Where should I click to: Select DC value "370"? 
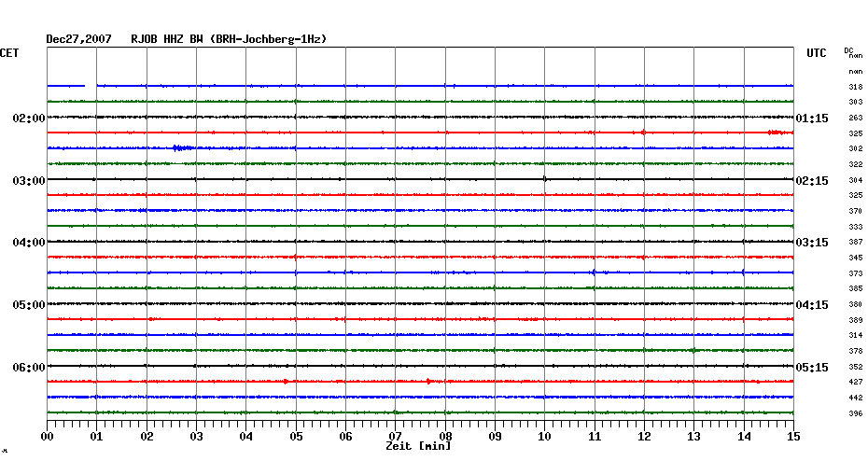pyautogui.click(x=856, y=212)
